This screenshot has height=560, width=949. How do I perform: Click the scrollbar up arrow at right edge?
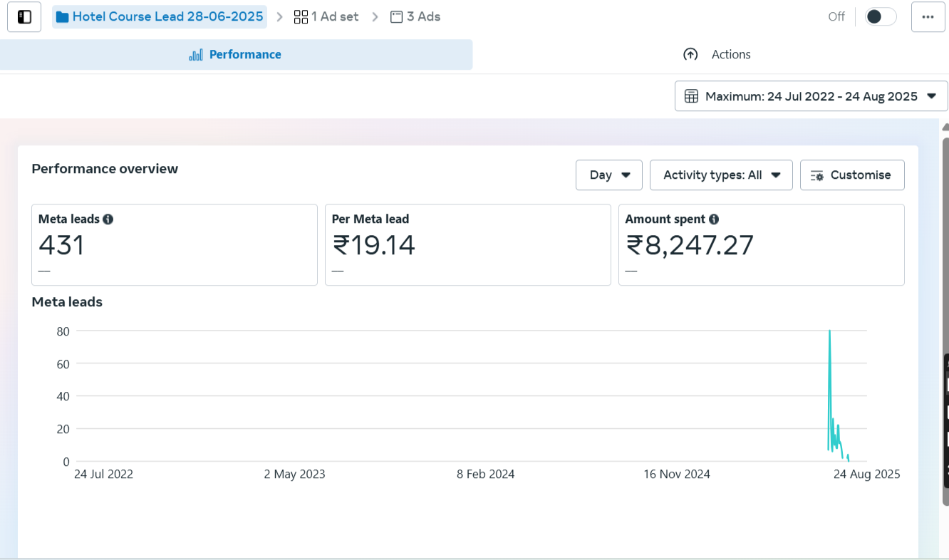[945, 128]
